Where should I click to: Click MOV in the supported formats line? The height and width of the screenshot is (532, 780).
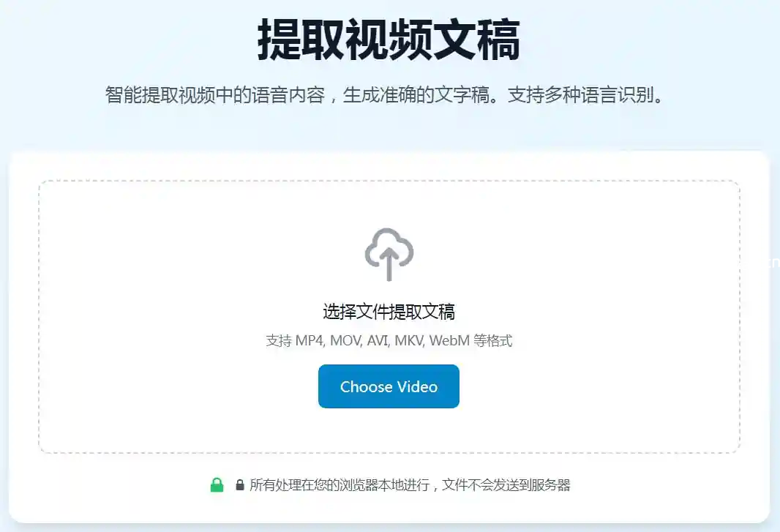pos(345,341)
